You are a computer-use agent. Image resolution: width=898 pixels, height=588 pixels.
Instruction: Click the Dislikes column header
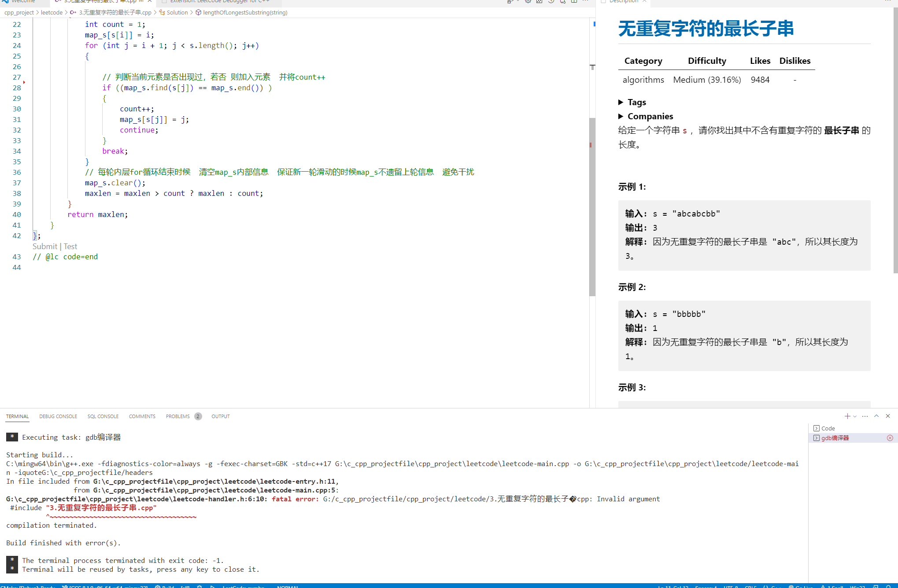795,61
